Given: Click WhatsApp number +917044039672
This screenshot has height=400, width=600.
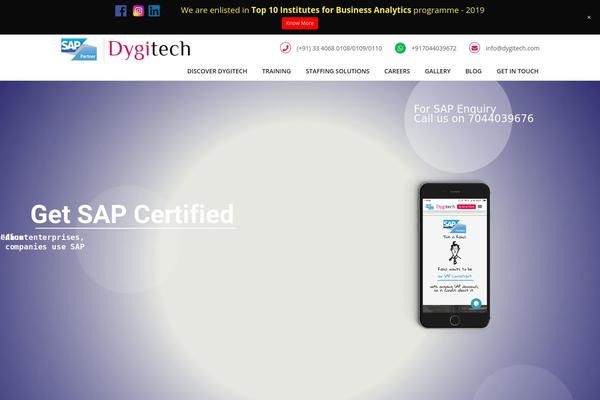Looking at the screenshot, I should (434, 48).
